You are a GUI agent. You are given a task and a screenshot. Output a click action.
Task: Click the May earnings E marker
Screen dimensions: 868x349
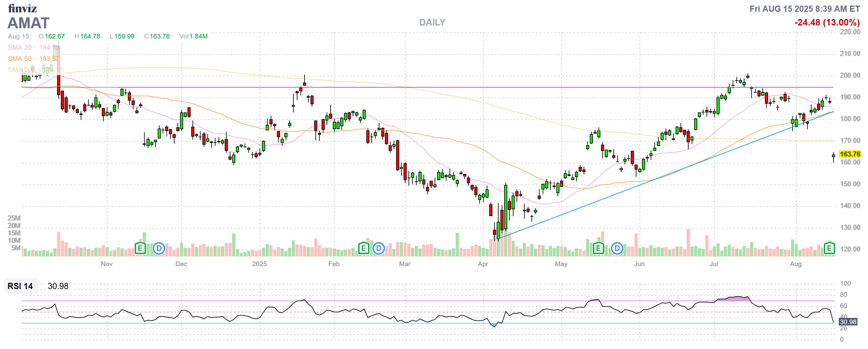click(598, 249)
